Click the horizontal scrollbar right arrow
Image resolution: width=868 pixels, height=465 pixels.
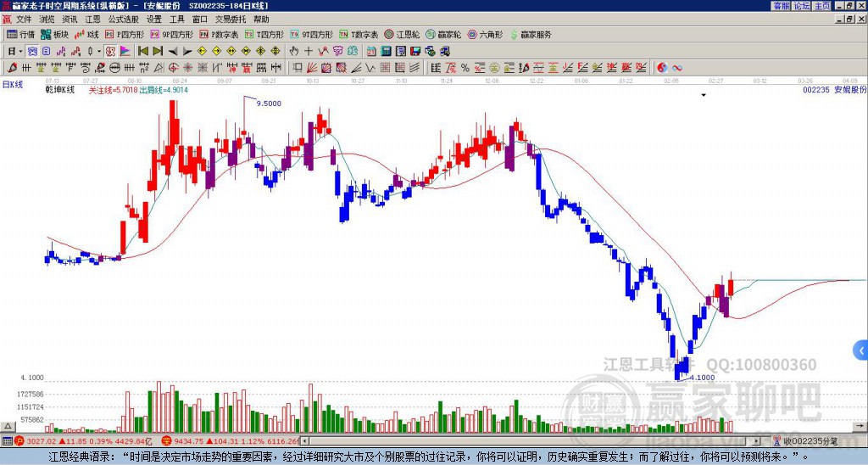[757, 441]
